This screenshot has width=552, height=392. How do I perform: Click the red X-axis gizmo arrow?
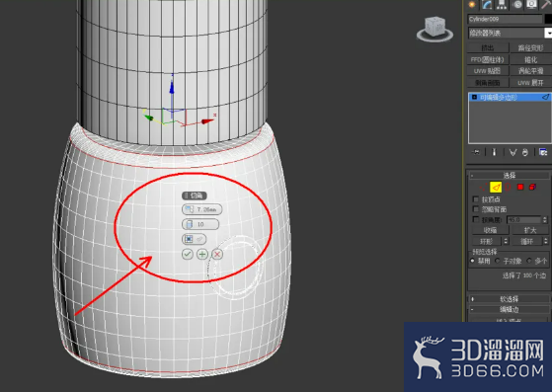tap(207, 121)
